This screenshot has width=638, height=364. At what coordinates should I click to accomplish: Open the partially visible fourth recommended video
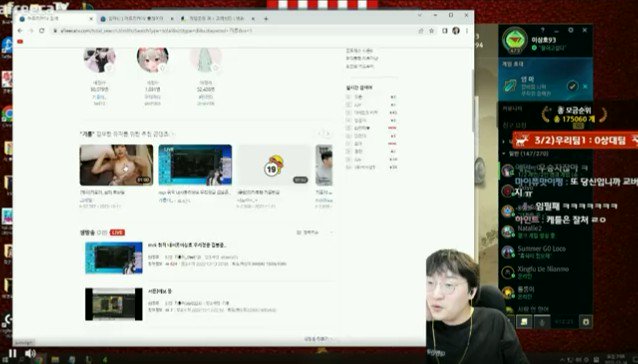tap(324, 165)
